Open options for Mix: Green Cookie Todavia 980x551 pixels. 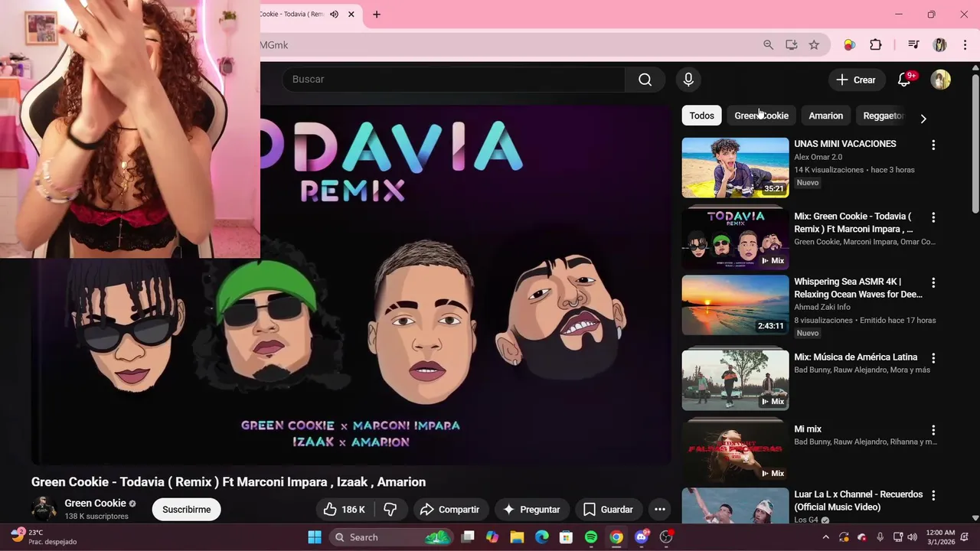point(933,217)
